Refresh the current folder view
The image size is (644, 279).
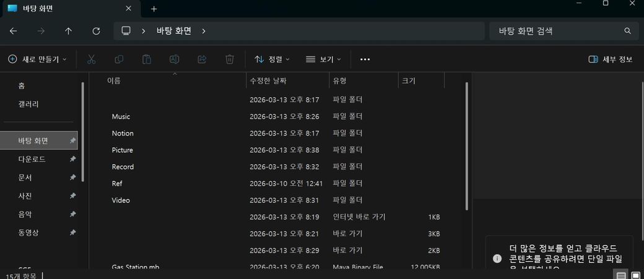(96, 31)
